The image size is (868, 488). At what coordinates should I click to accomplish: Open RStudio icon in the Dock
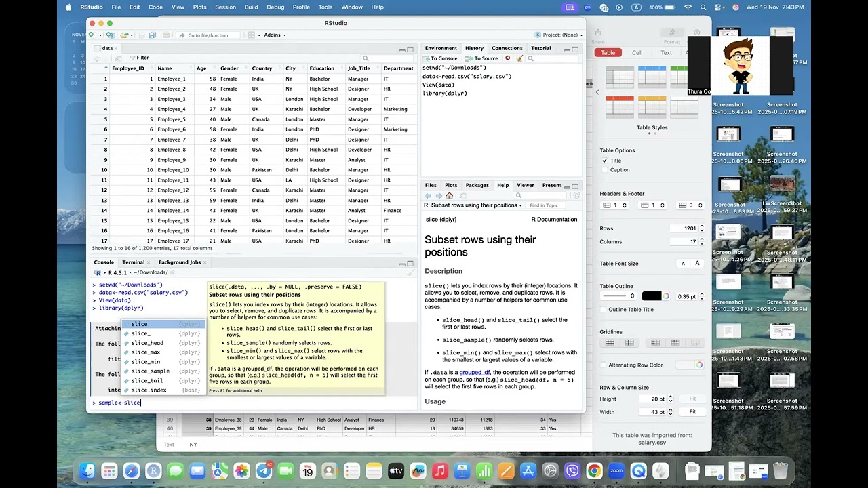(x=153, y=470)
